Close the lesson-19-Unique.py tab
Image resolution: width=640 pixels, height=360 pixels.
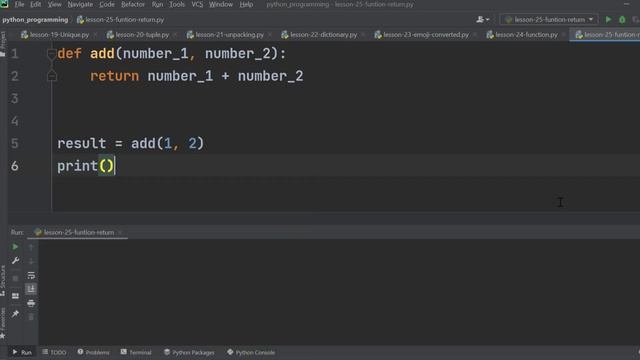coord(95,35)
